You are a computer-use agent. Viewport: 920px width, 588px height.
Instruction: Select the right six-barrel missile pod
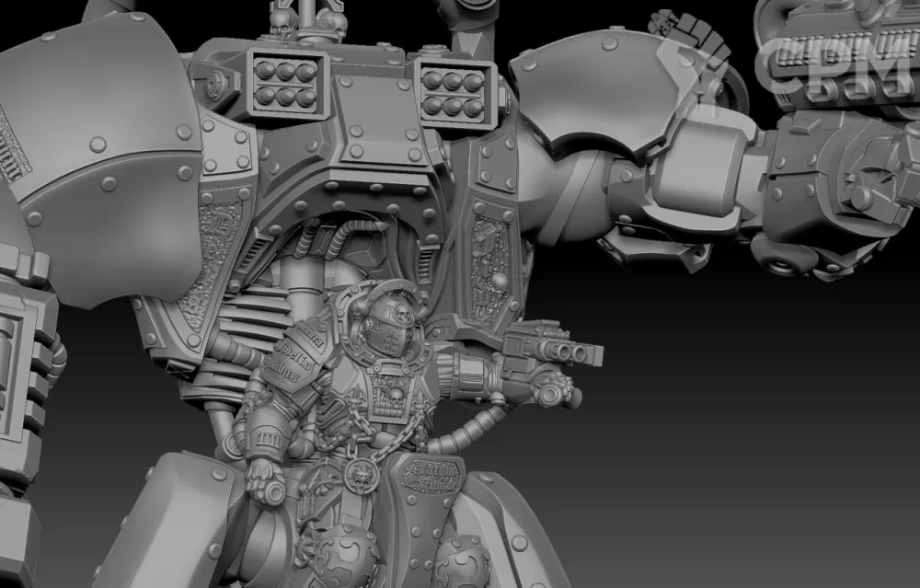452,92
